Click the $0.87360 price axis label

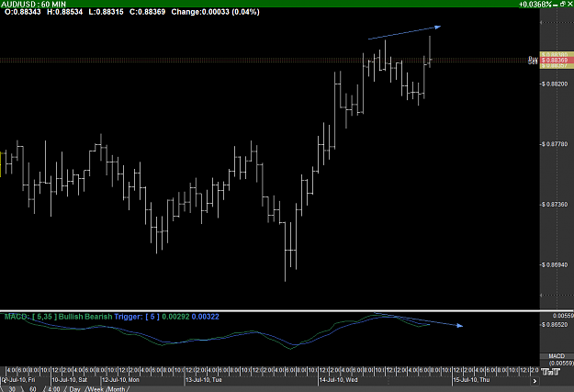click(554, 205)
